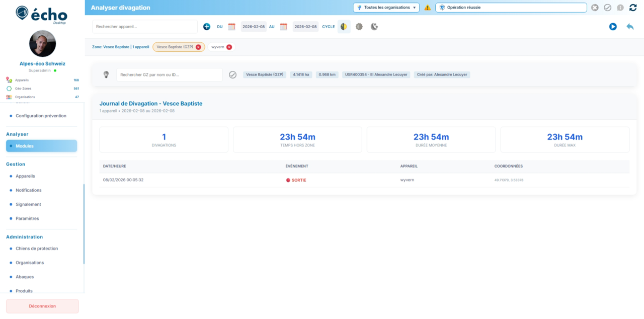Open the DU date calendar icon
Screen dimensions: 644x319
point(231,26)
